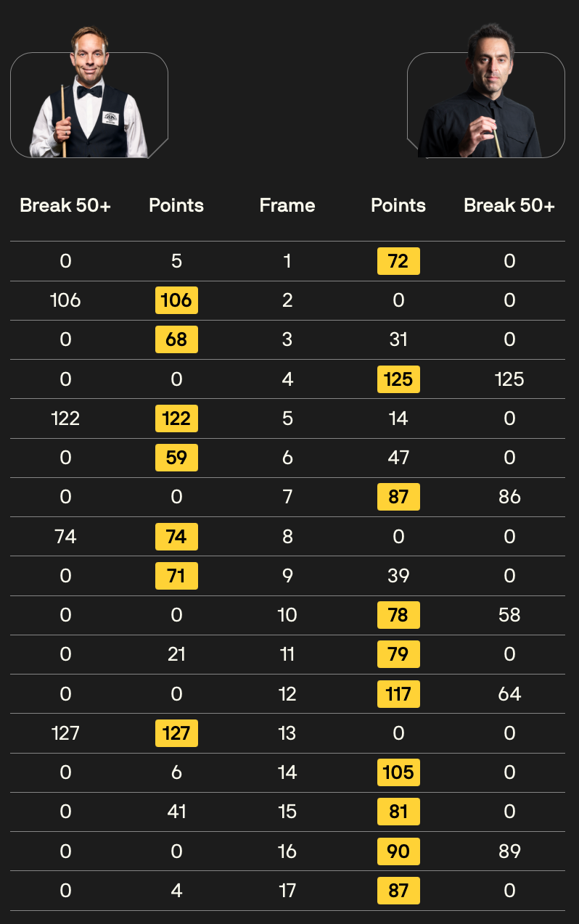Viewport: 579px width, 924px height.
Task: Select the highlighted 125 points badge in frame 4
Action: tap(398, 379)
